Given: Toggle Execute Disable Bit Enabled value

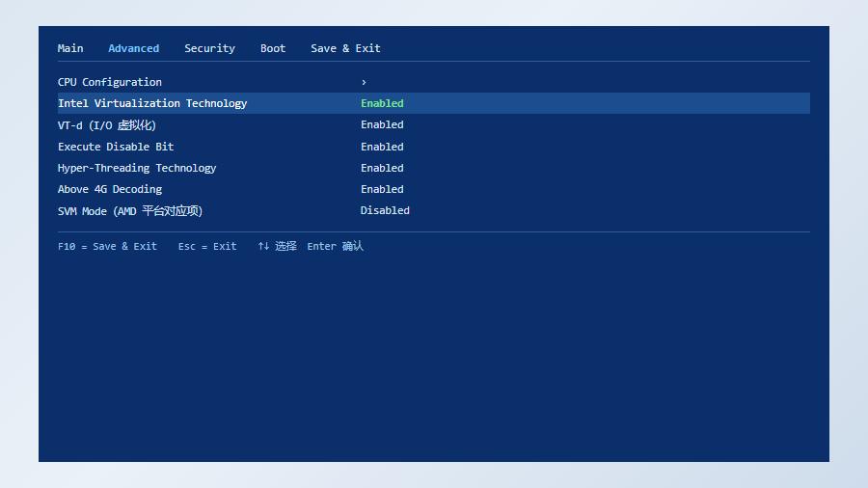Looking at the screenshot, I should pos(382,147).
